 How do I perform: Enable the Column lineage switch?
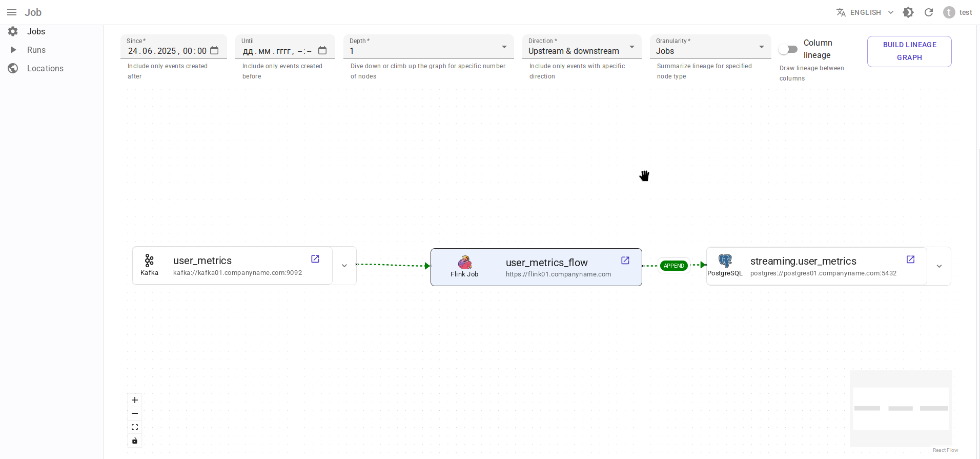coord(788,49)
